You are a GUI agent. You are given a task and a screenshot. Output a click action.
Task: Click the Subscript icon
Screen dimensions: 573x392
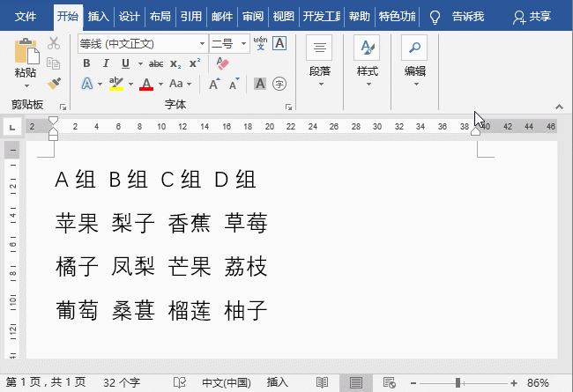[175, 63]
